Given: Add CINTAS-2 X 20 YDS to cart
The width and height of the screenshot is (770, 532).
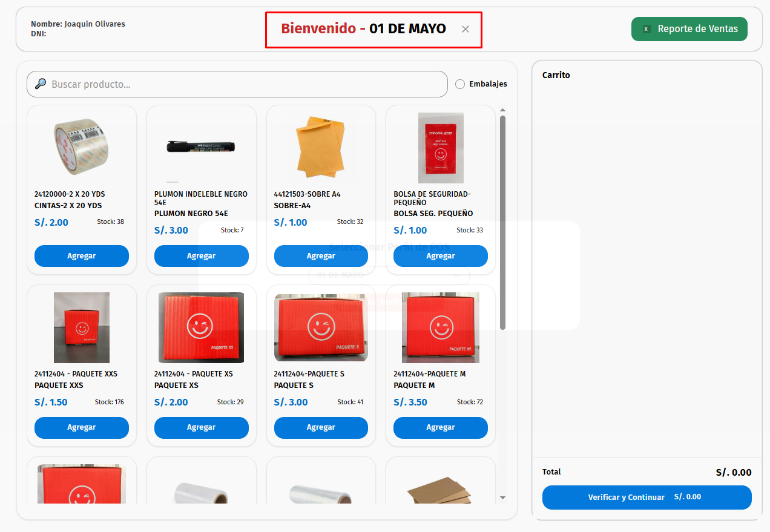Looking at the screenshot, I should [82, 256].
